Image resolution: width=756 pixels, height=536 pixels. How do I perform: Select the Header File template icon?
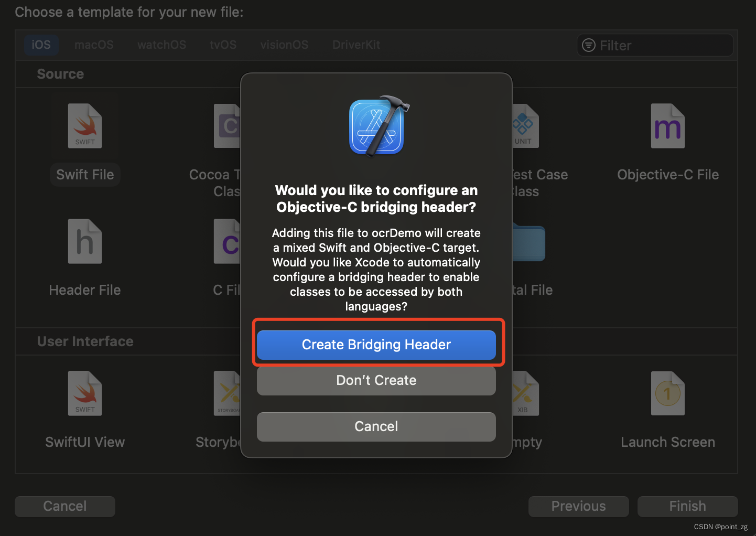tap(85, 241)
